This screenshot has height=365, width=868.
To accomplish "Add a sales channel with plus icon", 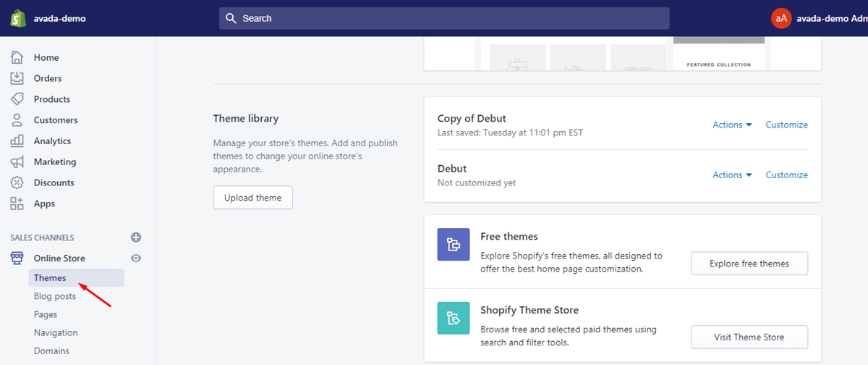I will click(136, 238).
